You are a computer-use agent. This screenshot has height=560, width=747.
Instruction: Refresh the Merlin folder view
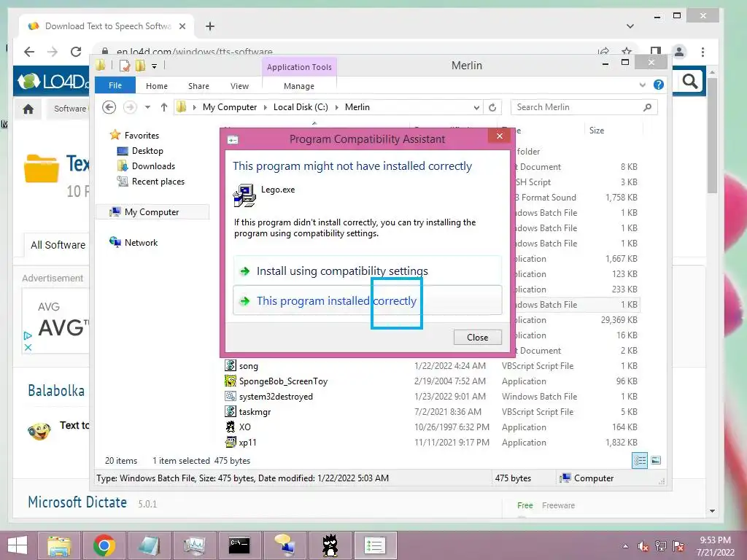(492, 108)
